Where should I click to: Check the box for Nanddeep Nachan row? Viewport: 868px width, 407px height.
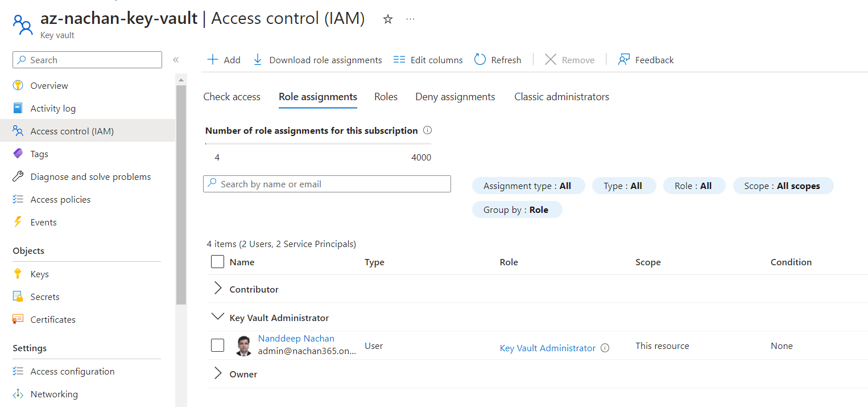[217, 346]
